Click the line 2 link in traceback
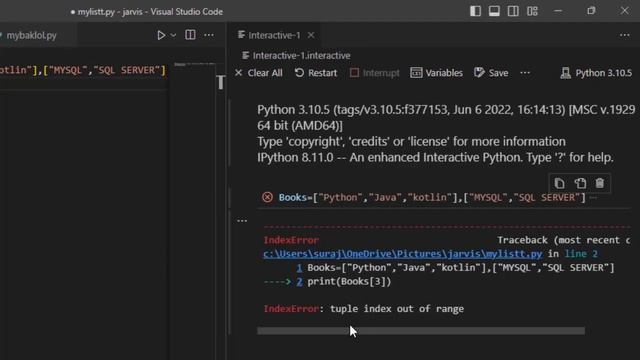640x360 pixels. (581, 254)
